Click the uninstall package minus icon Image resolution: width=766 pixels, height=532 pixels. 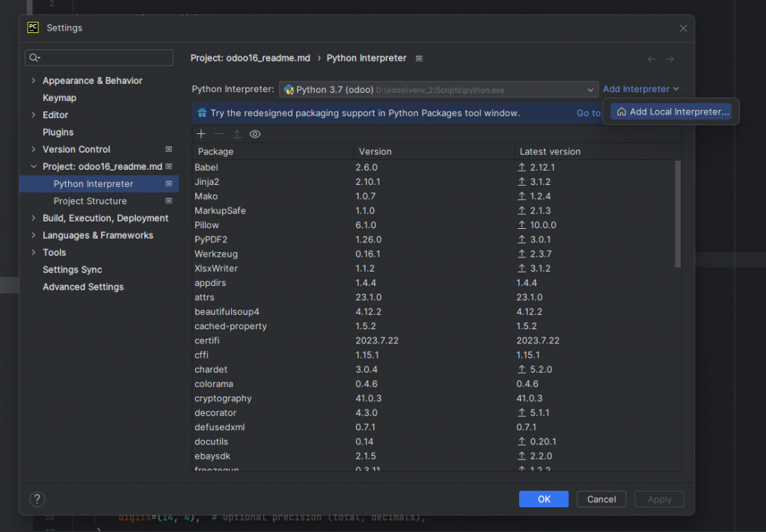(x=219, y=134)
